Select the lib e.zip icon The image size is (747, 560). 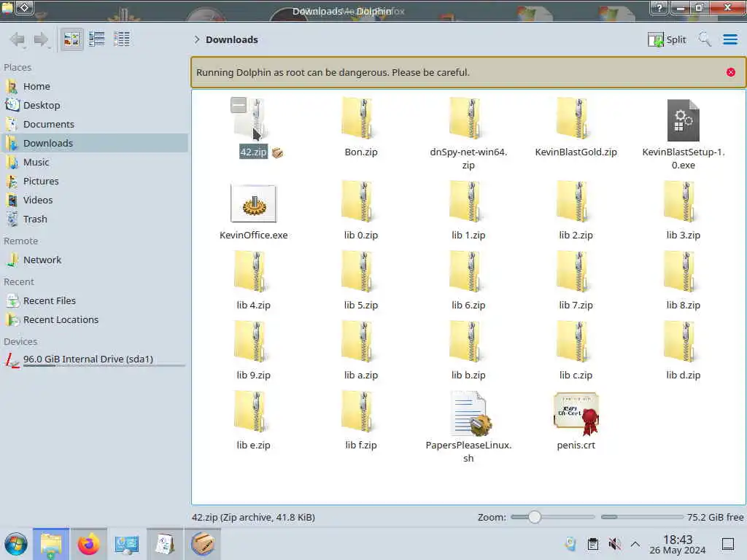click(x=253, y=412)
